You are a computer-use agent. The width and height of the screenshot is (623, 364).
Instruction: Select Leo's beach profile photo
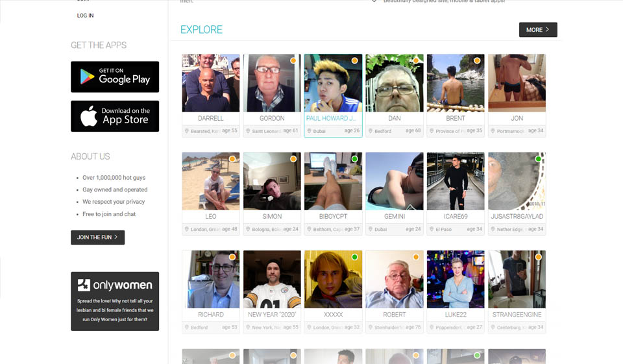pyautogui.click(x=210, y=181)
